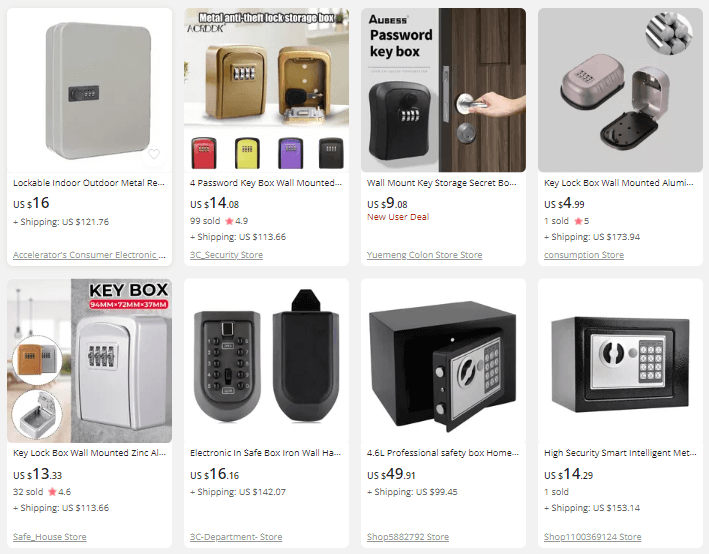Visit the Yuemeng Colon Store Store link
709x554 pixels.
424,255
